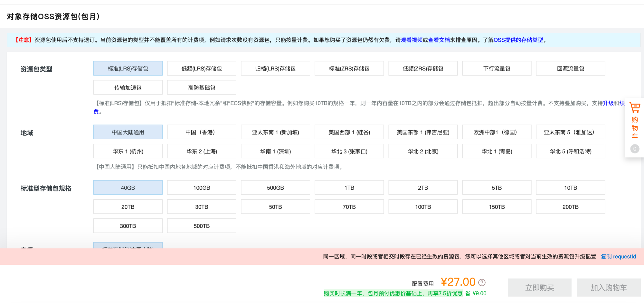Screen dimensions: 644x303
Task: Pick the 10TB storage size
Action: (570, 188)
